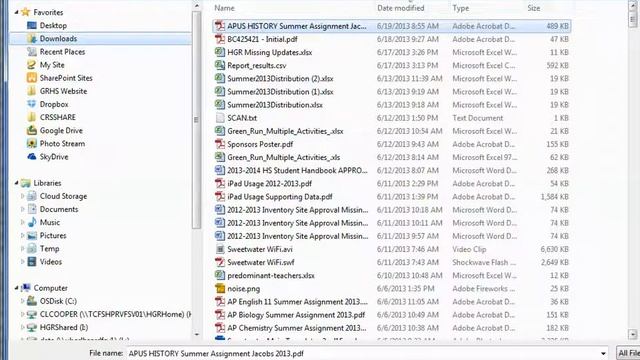Viewport: 640px width, 360px height.
Task: Select APUS HISTORY Summer Assignment PDF
Action: pos(392,26)
